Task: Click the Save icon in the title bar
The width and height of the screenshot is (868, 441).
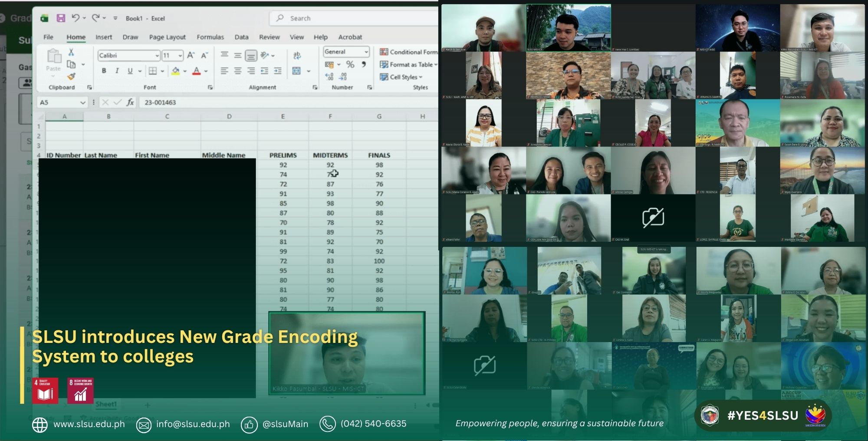Action: (61, 18)
